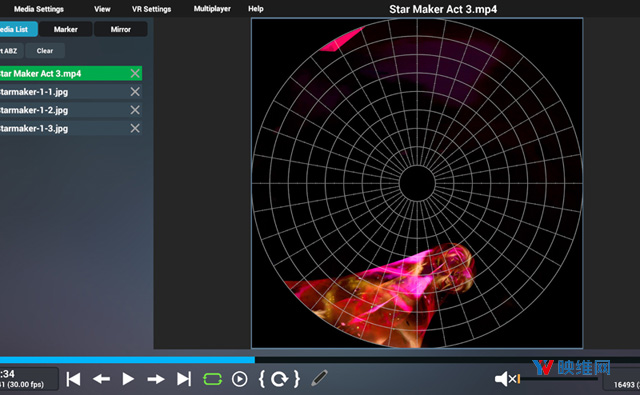This screenshot has width=640, height=395.
Task: Open the View menu
Action: click(102, 9)
